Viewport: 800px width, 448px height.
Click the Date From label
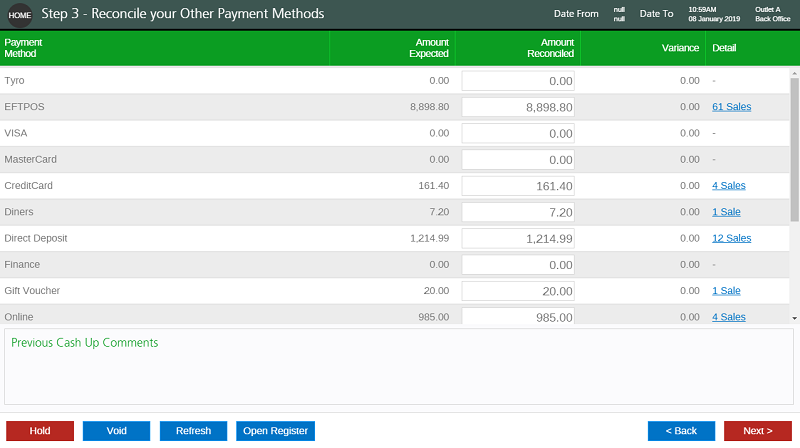tap(576, 14)
